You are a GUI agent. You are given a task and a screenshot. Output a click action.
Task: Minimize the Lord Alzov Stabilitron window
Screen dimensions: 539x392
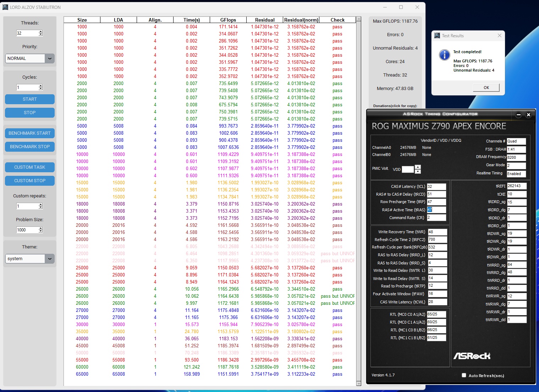click(385, 7)
